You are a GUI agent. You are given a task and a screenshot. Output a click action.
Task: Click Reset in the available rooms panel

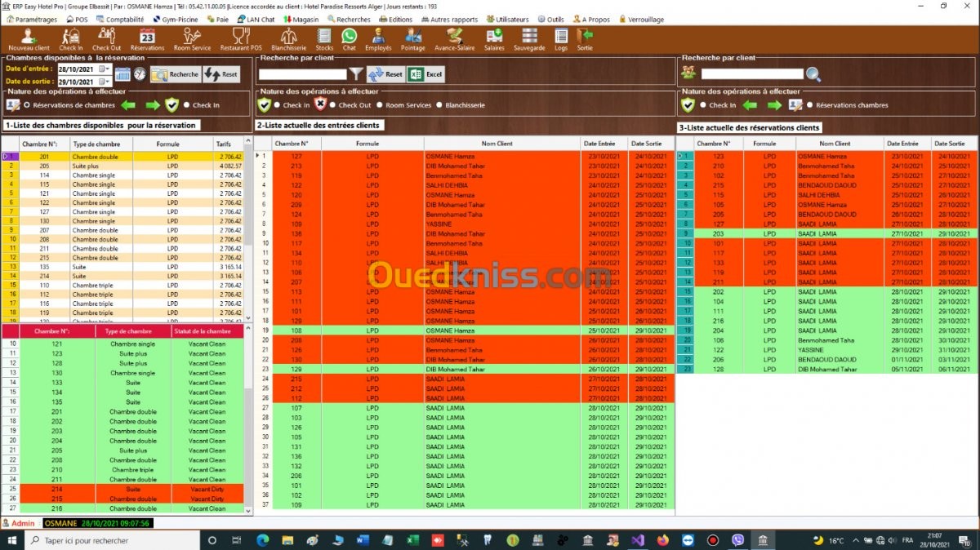pyautogui.click(x=222, y=74)
